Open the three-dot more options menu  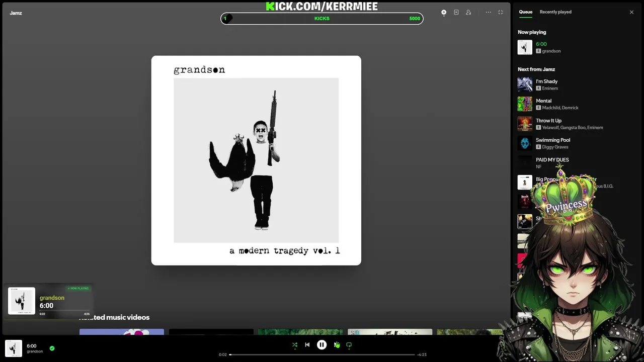pos(488,12)
